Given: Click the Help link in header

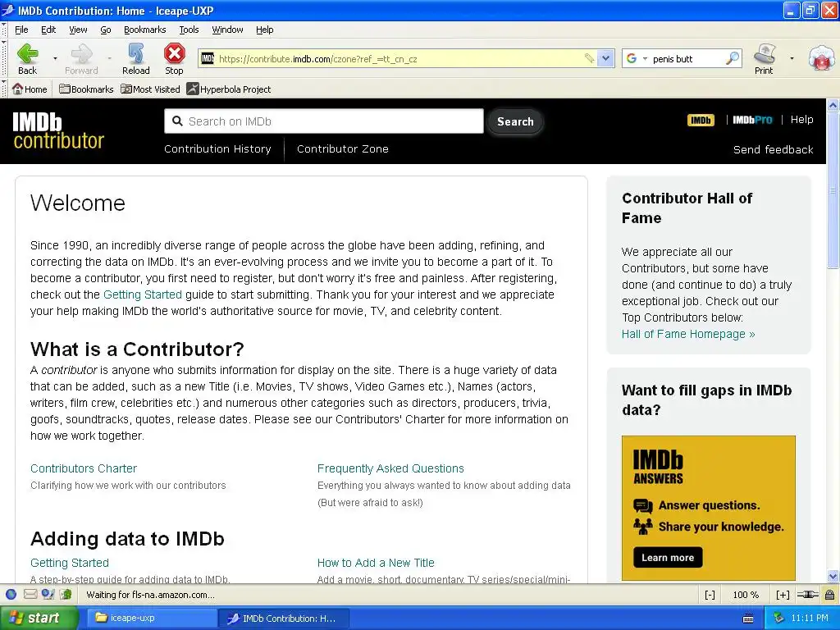Looking at the screenshot, I should 801,120.
